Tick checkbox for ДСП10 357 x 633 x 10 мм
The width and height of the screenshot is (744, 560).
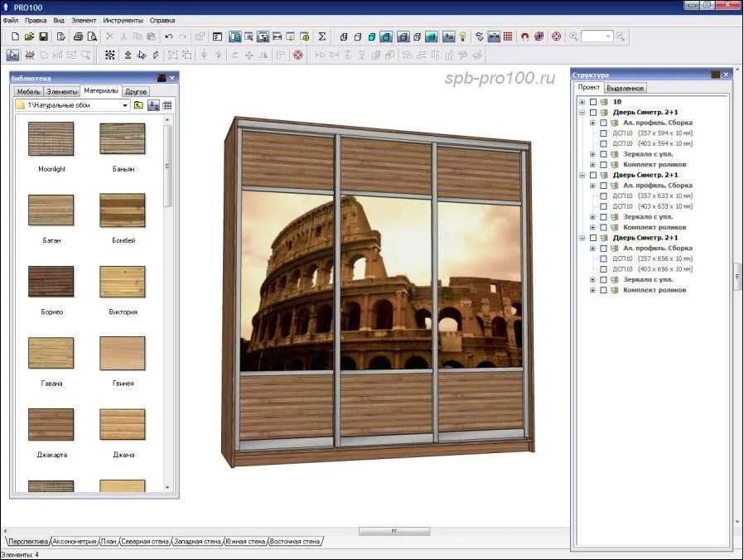pyautogui.click(x=603, y=196)
